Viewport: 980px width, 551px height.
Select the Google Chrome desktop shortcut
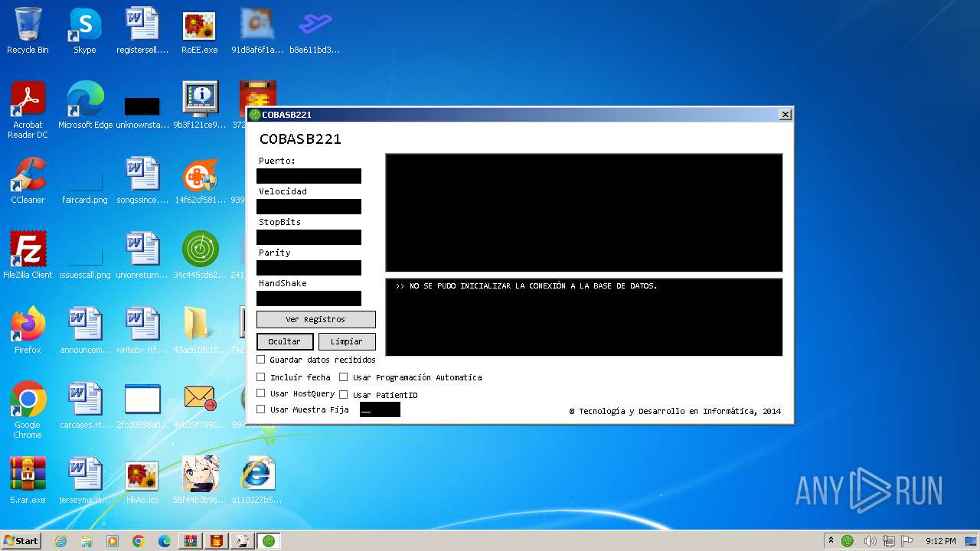[x=28, y=410]
